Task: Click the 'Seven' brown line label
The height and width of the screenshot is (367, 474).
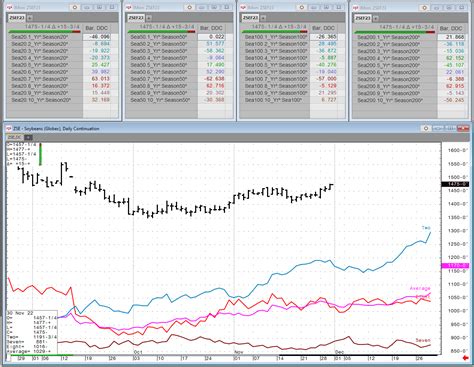Action: 423,340
